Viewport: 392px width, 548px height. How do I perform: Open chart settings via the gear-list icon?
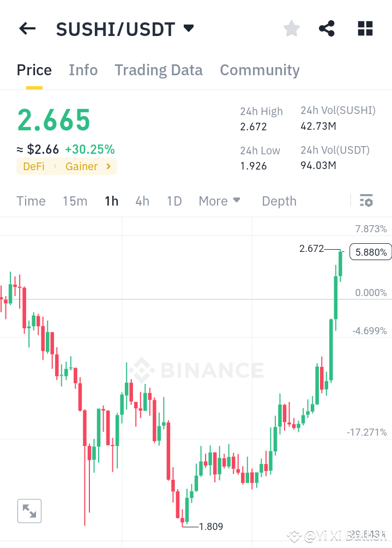[x=365, y=201]
